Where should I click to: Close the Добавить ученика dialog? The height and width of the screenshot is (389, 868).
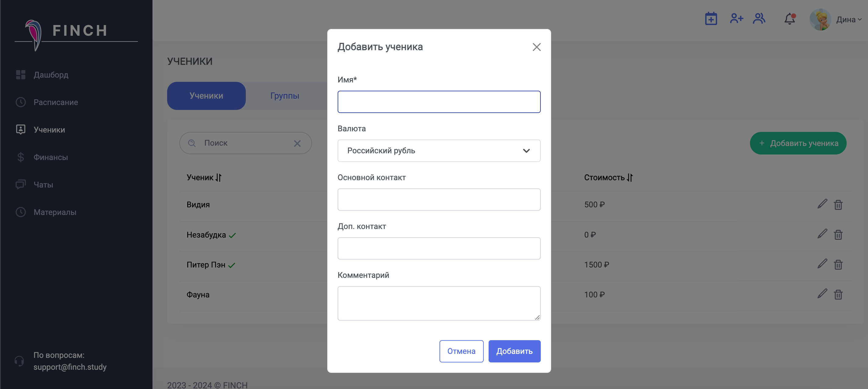(536, 47)
